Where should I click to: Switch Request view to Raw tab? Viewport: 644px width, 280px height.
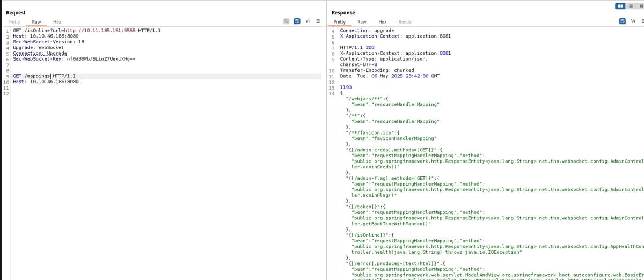(x=36, y=22)
